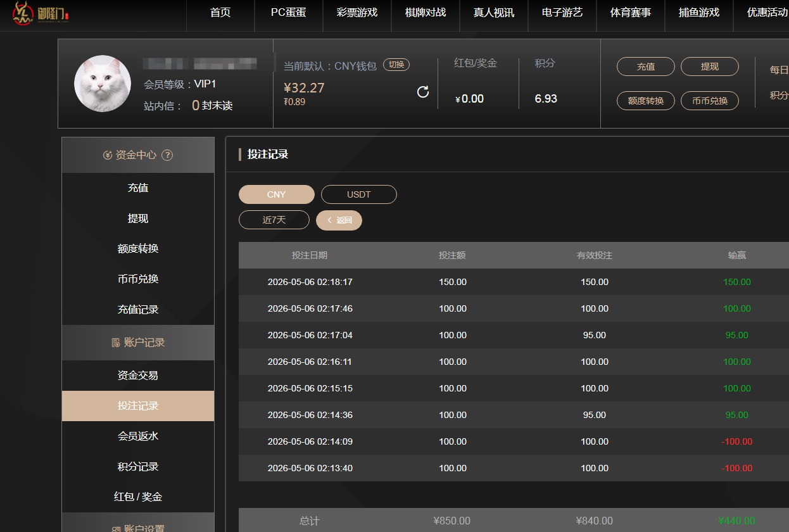Click the 提现 button in header
Screen dimensions: 789x532
pyautogui.click(x=710, y=66)
